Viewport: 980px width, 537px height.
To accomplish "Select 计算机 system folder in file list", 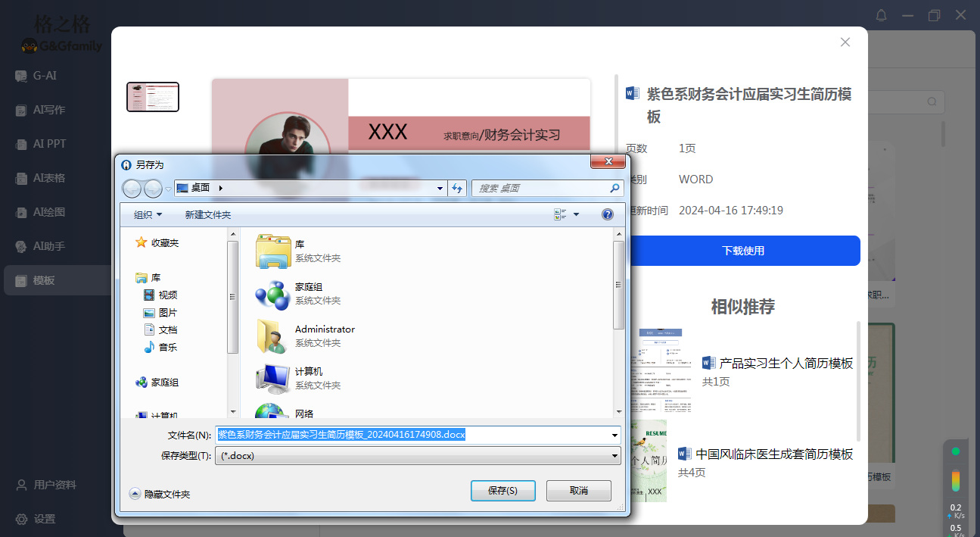I will 298,379.
